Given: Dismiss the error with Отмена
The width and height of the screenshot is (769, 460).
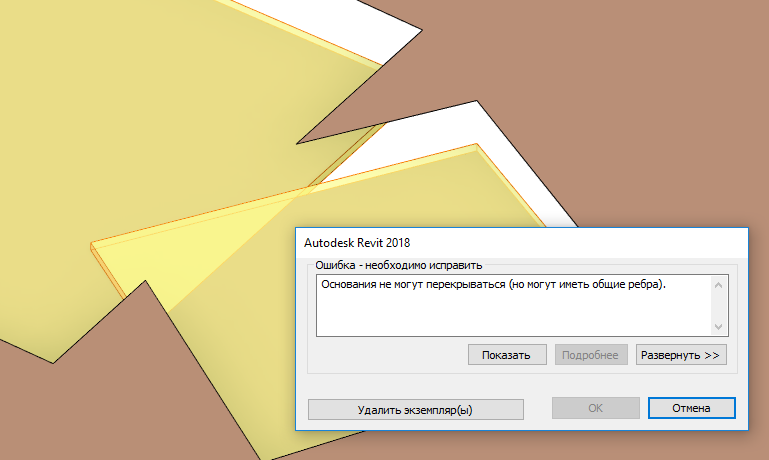Looking at the screenshot, I should click(692, 408).
